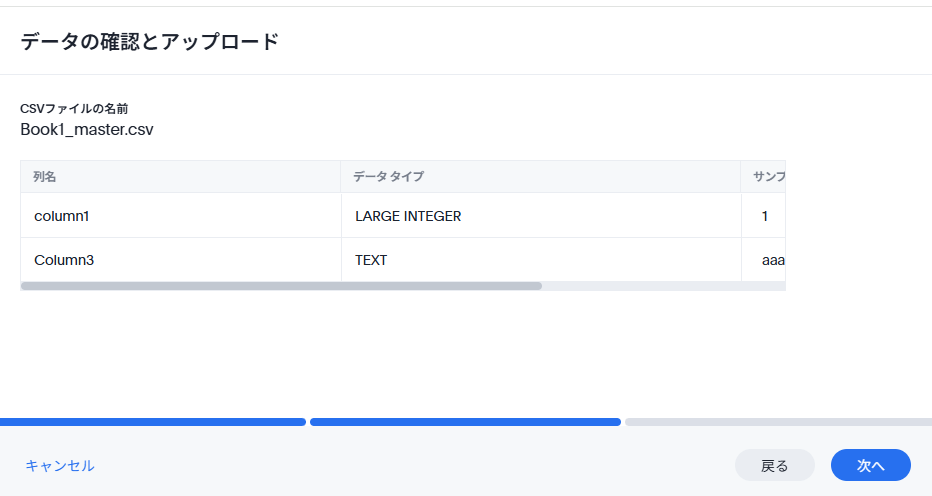Click the horizontal table scrollbar thumb
Screen dimensions: 932x496
(281, 286)
